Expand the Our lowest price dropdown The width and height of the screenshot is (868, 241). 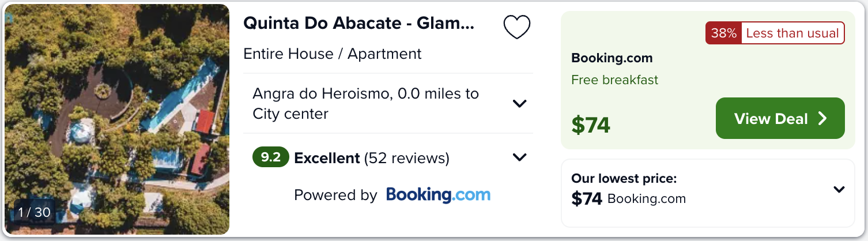(x=839, y=189)
